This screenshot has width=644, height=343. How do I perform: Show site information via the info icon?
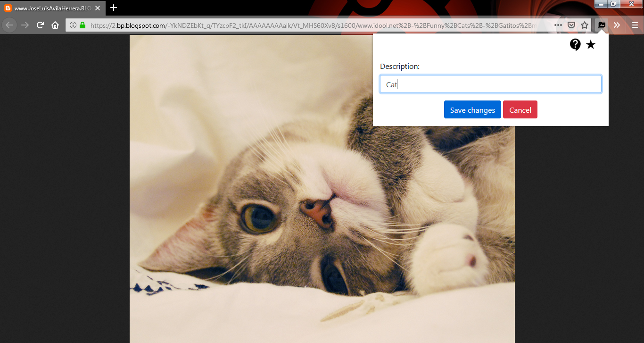(x=73, y=25)
